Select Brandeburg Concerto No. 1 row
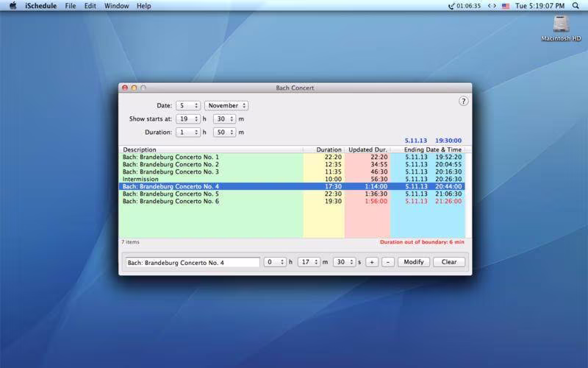 (292, 157)
